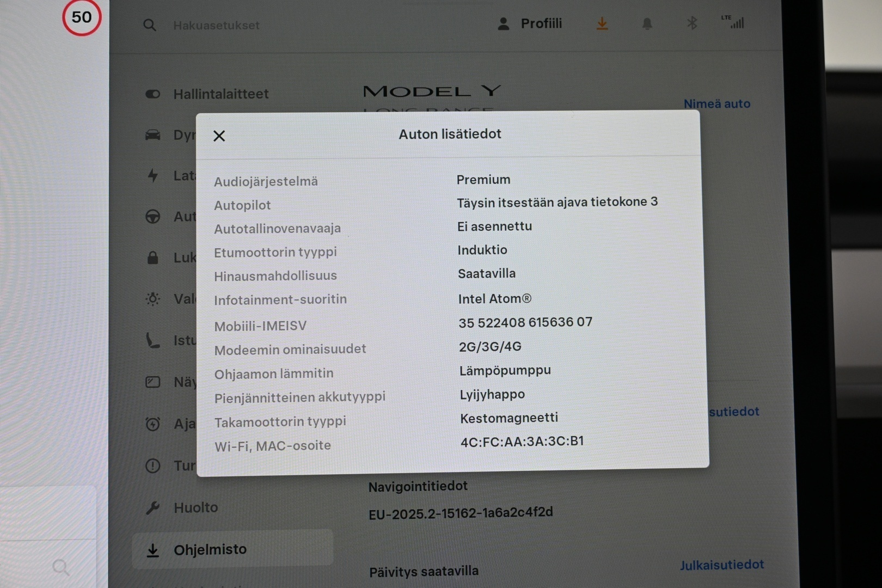Click the wrench icon beside Huolto
The image size is (882, 588).
pos(153,507)
